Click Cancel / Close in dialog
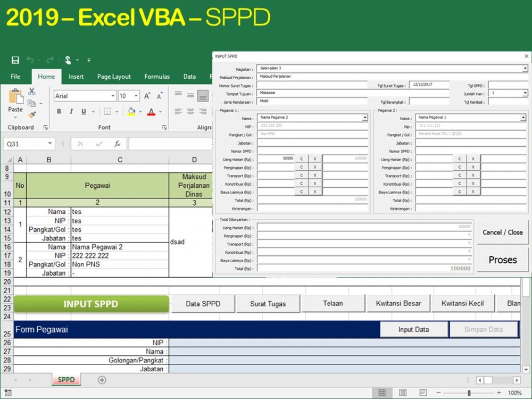The image size is (532, 399). tap(503, 232)
